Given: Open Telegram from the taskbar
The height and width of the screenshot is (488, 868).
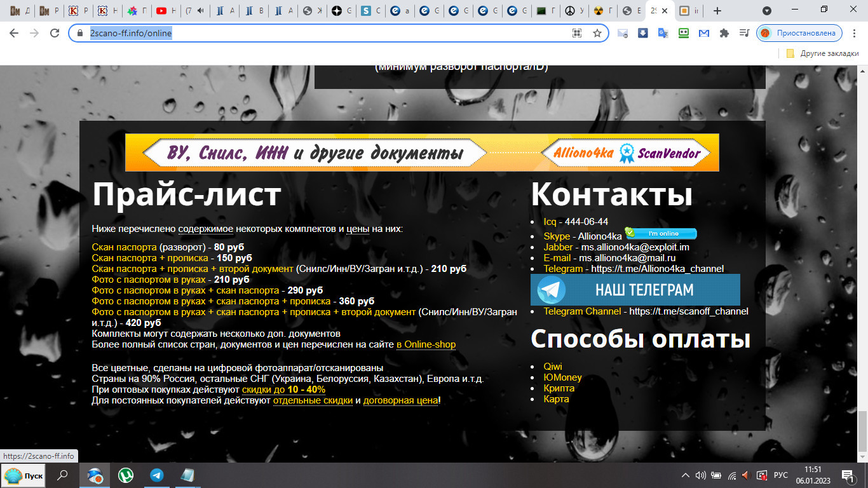Looking at the screenshot, I should click(156, 475).
